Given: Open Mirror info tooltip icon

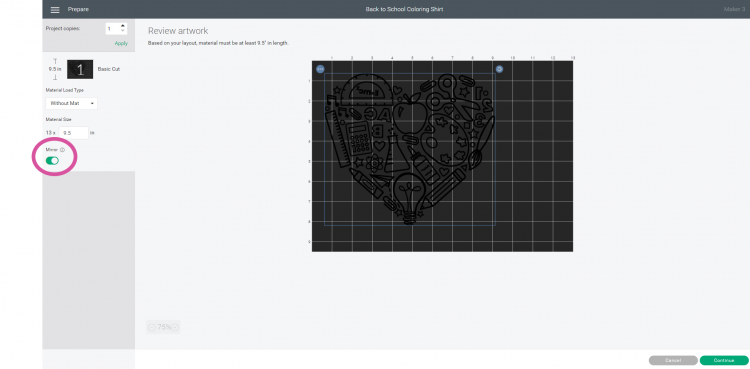Looking at the screenshot, I should pos(62,150).
